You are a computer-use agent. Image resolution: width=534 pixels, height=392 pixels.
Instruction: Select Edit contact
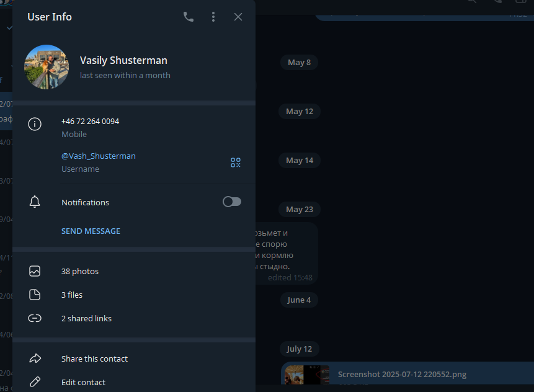pyautogui.click(x=83, y=382)
